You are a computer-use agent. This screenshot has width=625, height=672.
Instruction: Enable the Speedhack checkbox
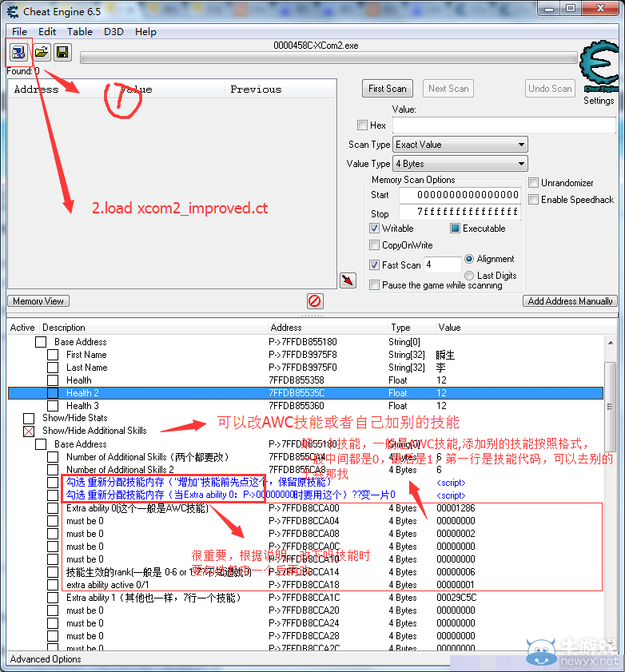point(533,200)
